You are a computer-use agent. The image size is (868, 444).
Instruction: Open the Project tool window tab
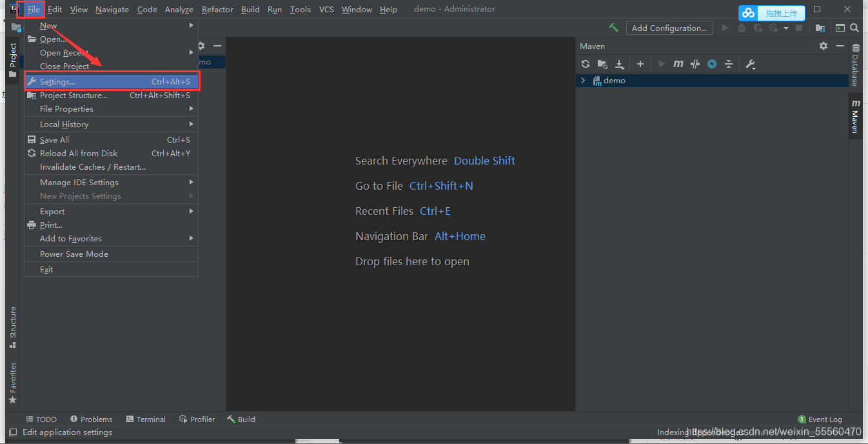(x=13, y=60)
